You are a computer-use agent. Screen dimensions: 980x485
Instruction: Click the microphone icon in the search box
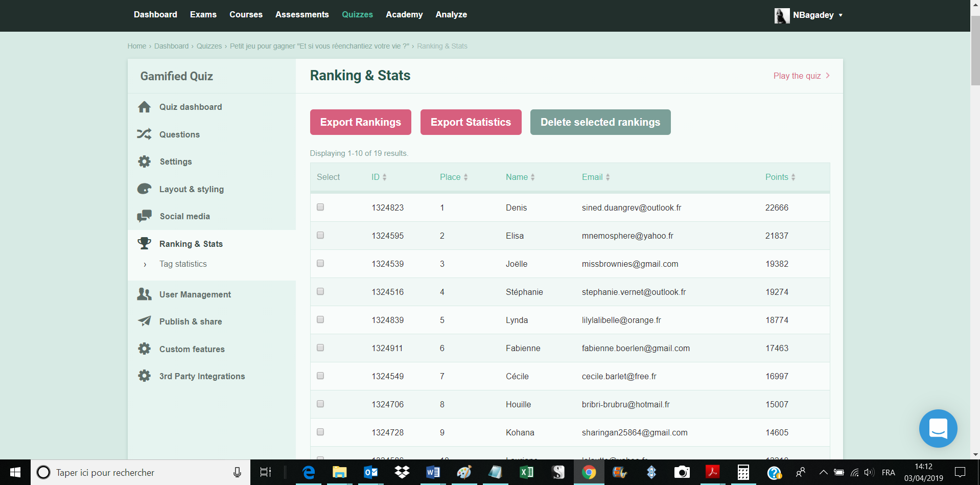(237, 472)
